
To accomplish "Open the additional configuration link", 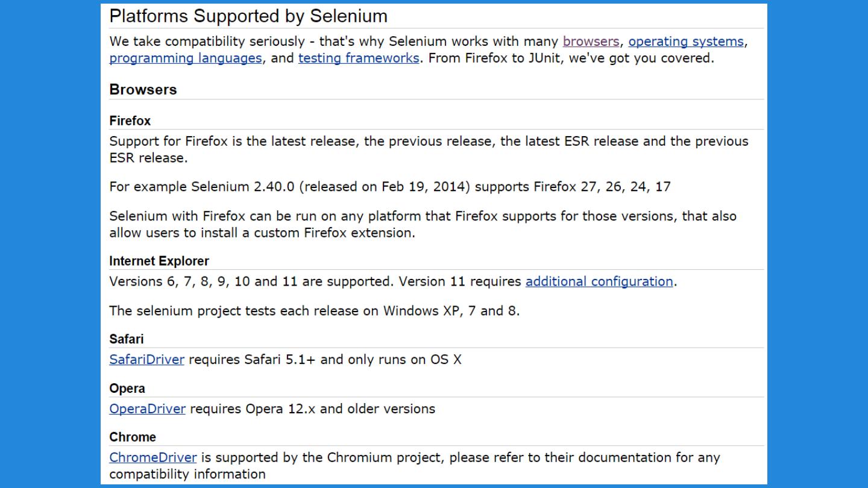I will pyautogui.click(x=599, y=281).
